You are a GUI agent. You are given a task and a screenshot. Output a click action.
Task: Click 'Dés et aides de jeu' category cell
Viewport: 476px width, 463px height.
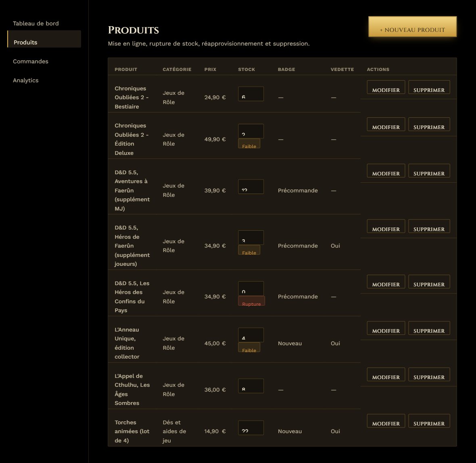click(x=174, y=431)
